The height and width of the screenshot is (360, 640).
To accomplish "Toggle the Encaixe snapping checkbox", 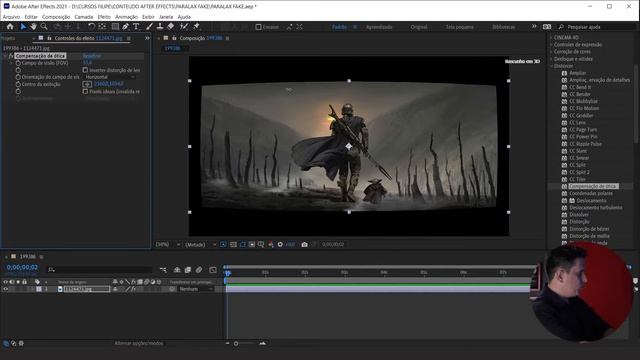I will pyautogui.click(x=258, y=27).
